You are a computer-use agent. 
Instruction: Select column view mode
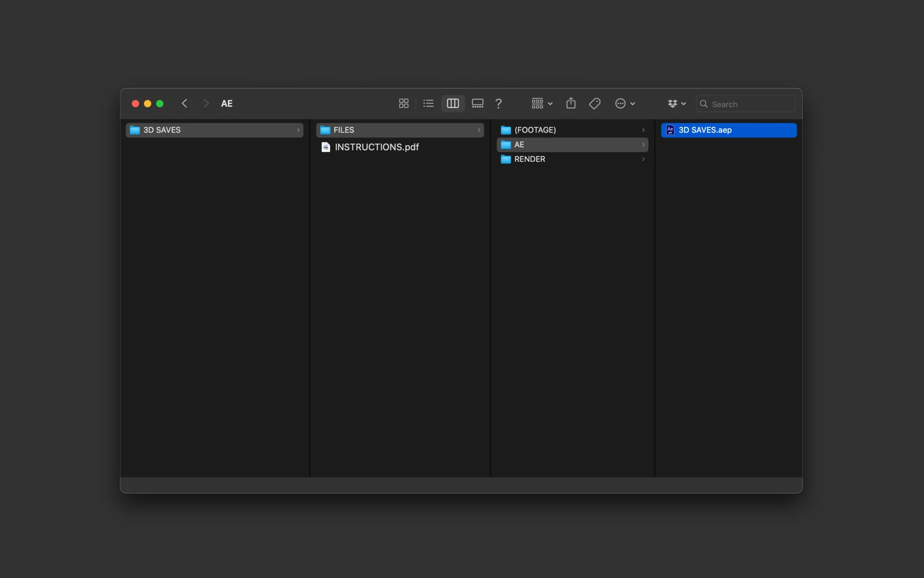[x=453, y=103]
